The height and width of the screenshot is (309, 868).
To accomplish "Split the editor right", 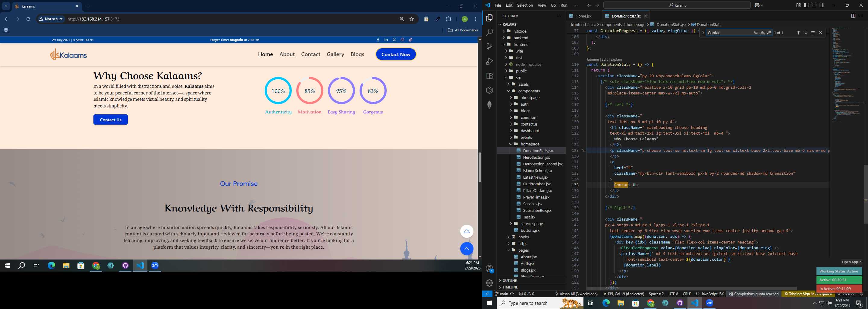I will (x=853, y=16).
